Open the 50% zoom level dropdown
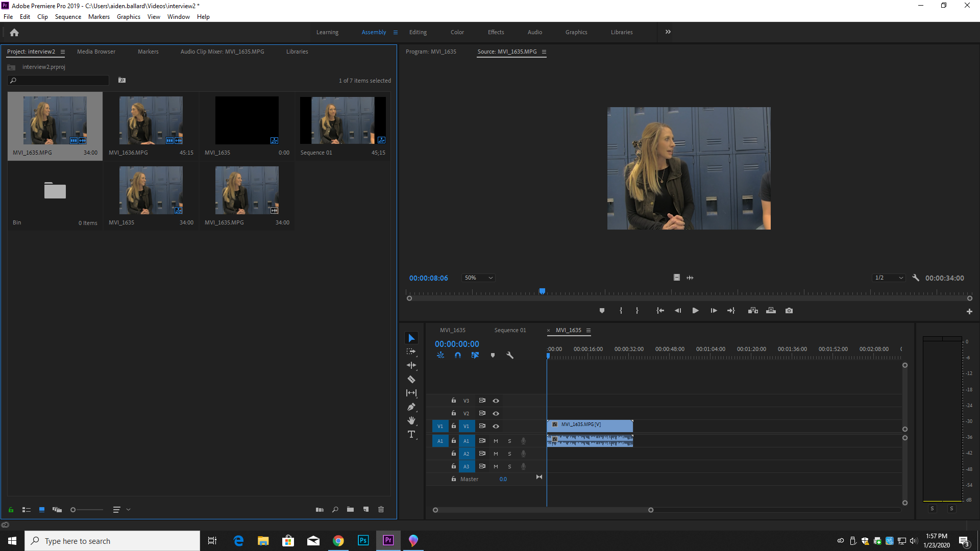Image resolution: width=980 pixels, height=551 pixels. [x=478, y=278]
